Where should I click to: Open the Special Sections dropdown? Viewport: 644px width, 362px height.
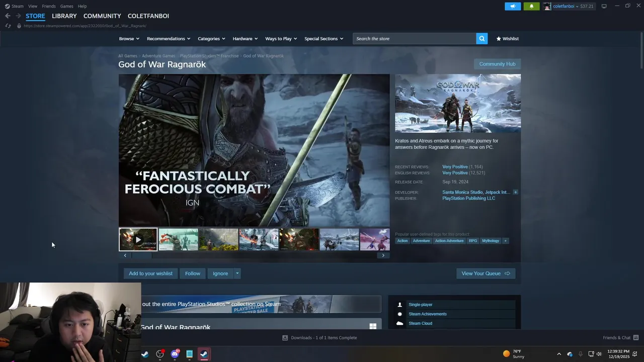(324, 39)
